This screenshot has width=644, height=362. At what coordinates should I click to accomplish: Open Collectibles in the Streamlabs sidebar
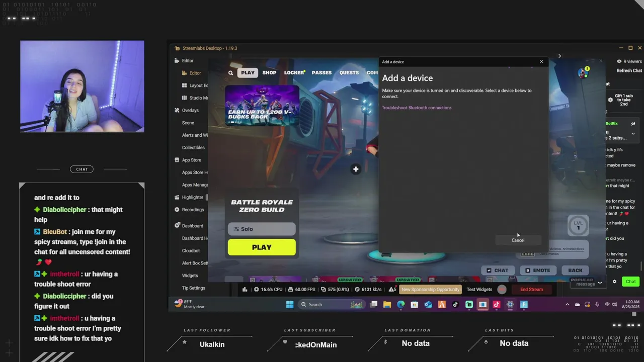193,148
